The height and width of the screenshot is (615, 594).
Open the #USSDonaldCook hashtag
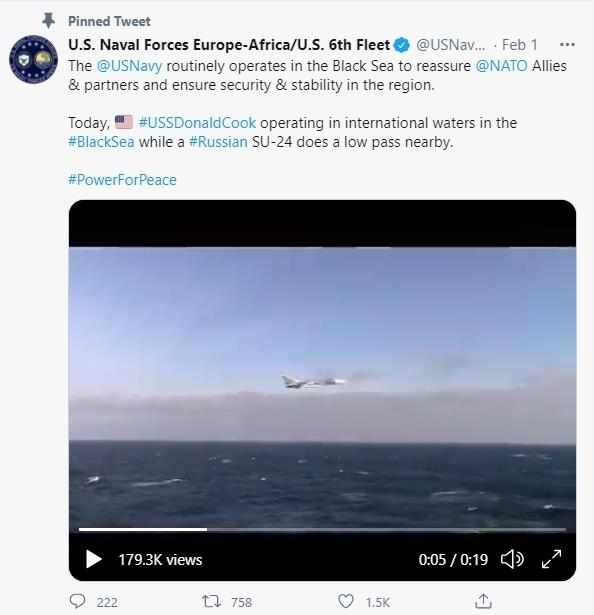197,123
